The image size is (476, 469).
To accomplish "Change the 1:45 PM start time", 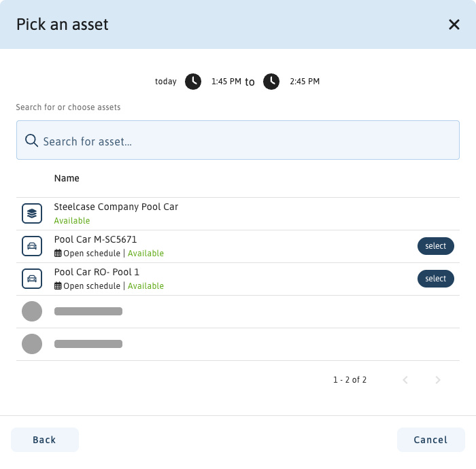I will coord(226,82).
